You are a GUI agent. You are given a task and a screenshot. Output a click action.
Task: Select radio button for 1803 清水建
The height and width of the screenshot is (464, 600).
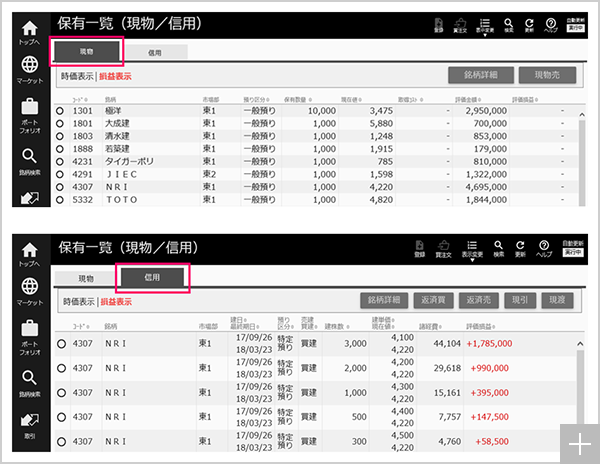point(60,136)
